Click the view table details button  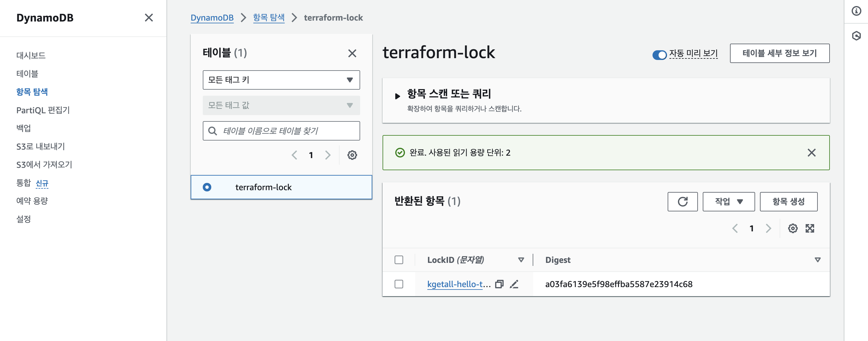click(x=779, y=53)
